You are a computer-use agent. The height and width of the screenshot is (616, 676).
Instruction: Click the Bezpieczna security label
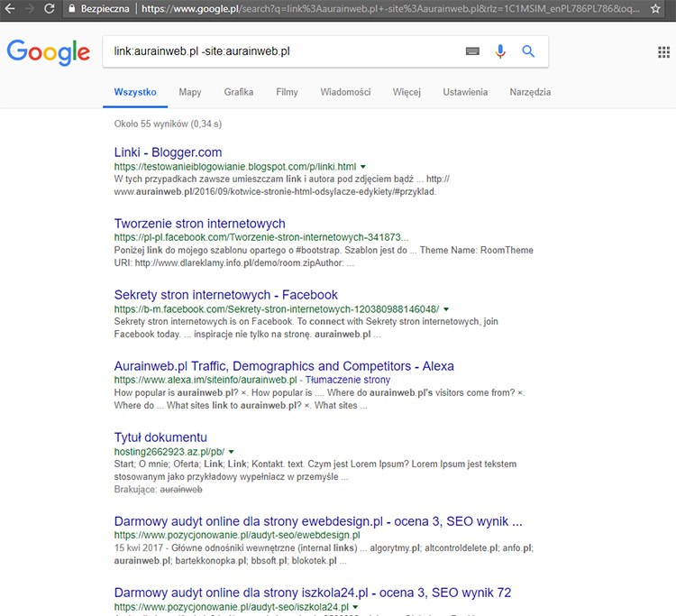pos(105,9)
